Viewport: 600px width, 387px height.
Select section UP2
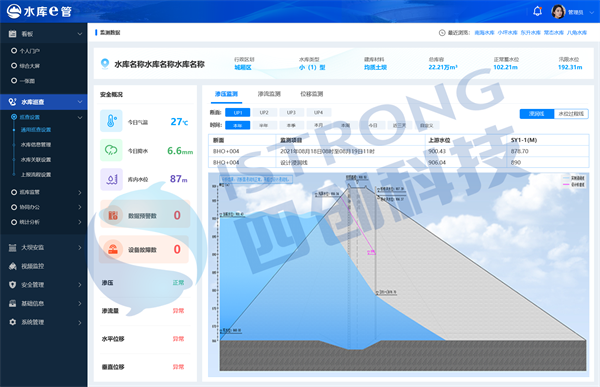(264, 113)
